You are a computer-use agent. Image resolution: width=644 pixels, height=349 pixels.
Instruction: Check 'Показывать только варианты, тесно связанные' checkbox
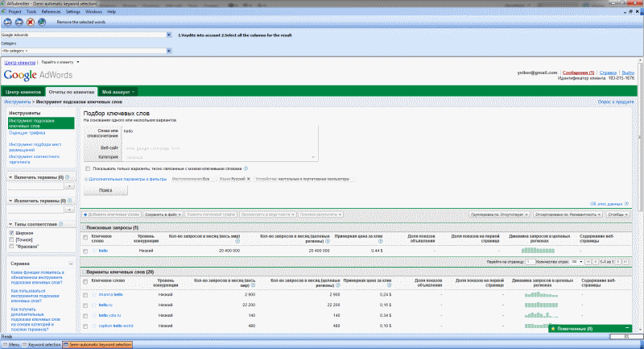pyautogui.click(x=87, y=168)
